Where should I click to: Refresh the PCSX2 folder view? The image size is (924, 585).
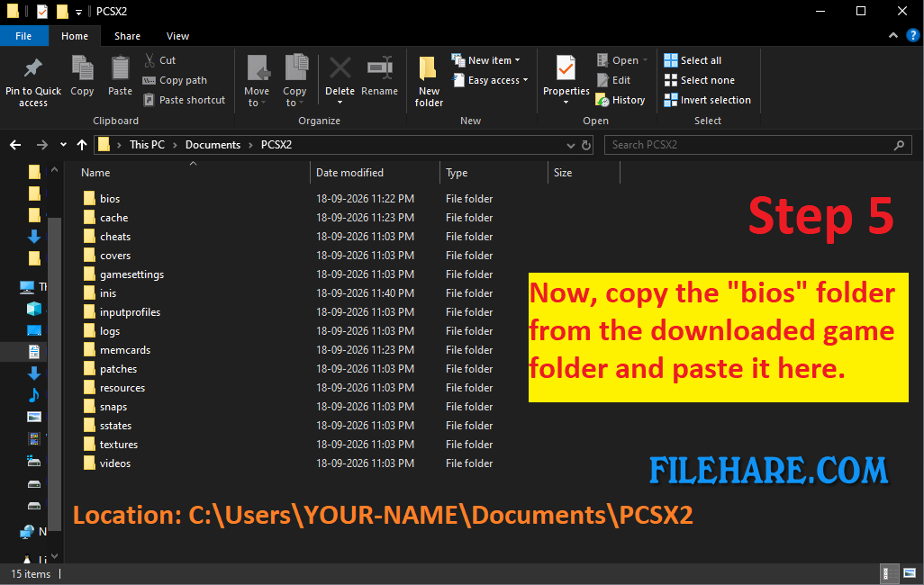(586, 145)
